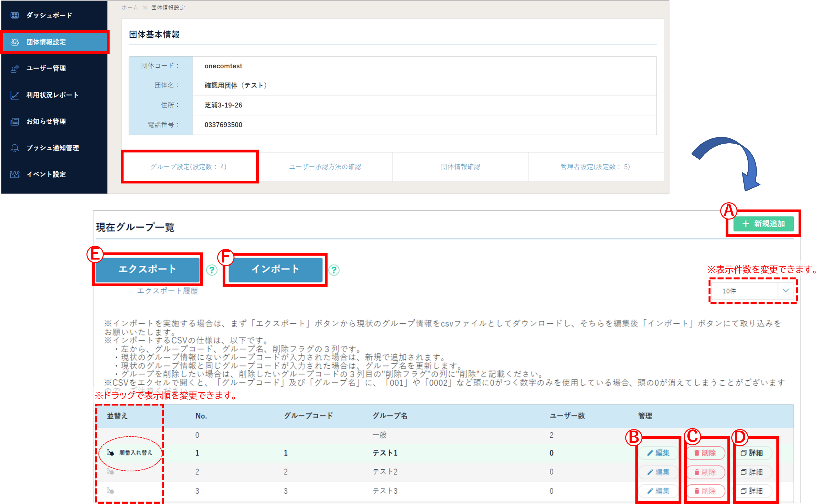Click help icon next to インポート button
Viewport: 823px width, 504px height.
click(x=334, y=270)
